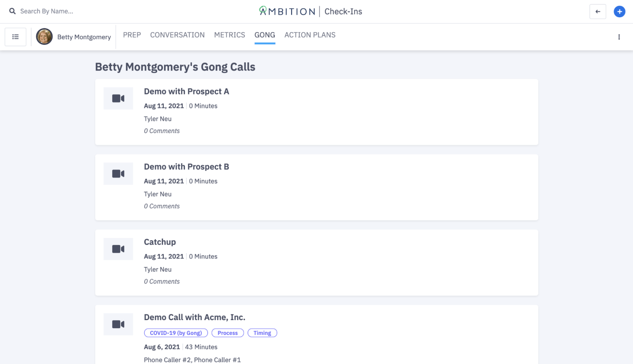Open Demo Call with Acme, Inc.

pos(195,318)
